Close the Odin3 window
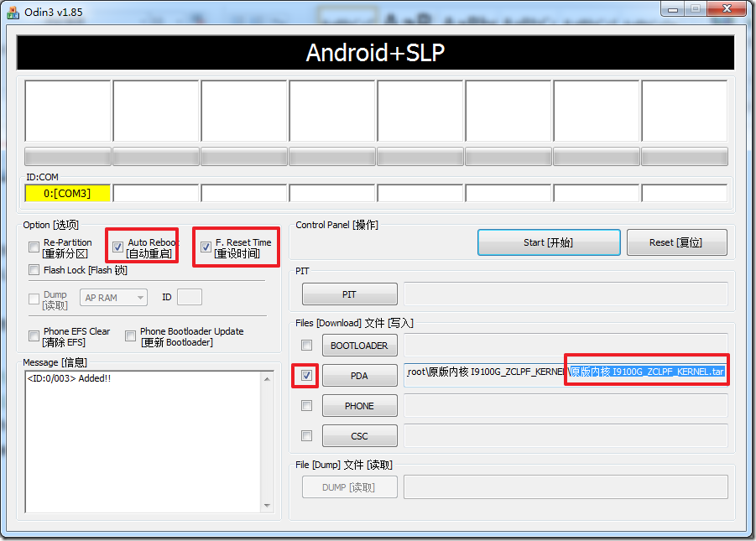This screenshot has height=541, width=756. tap(727, 8)
